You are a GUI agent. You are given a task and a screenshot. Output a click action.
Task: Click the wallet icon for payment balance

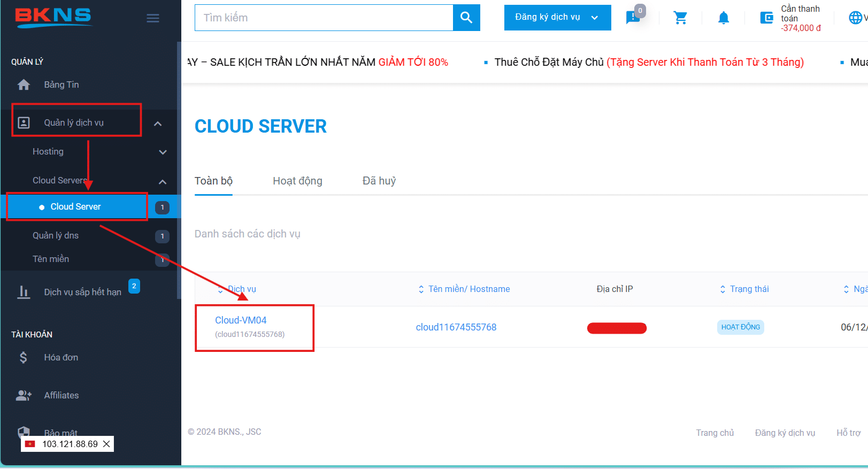tap(767, 18)
